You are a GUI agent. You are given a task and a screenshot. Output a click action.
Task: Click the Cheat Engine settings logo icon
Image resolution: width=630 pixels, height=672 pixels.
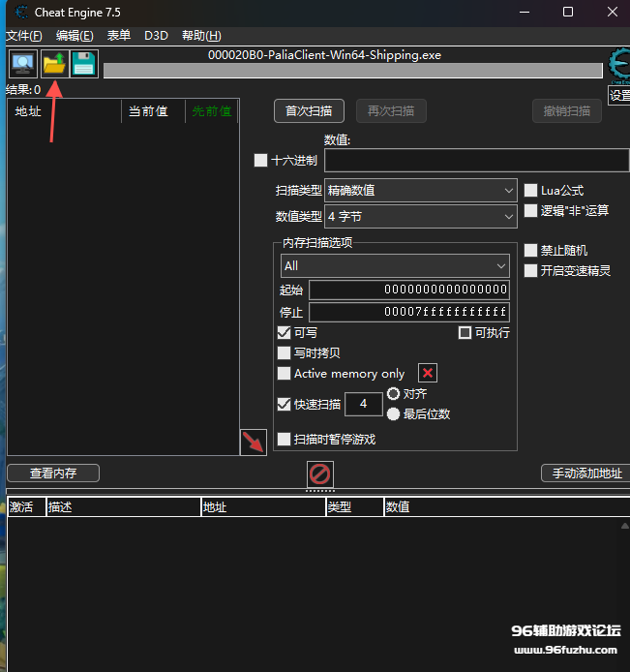(x=617, y=67)
